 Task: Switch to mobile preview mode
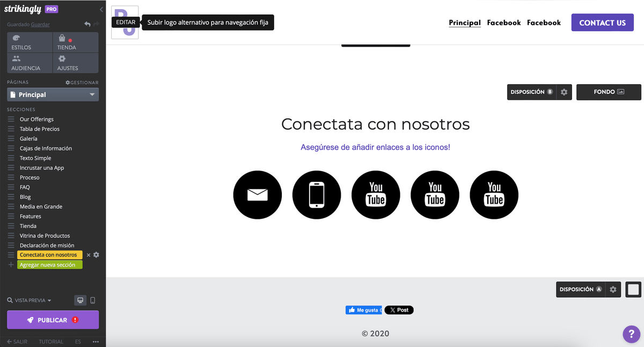pos(92,300)
